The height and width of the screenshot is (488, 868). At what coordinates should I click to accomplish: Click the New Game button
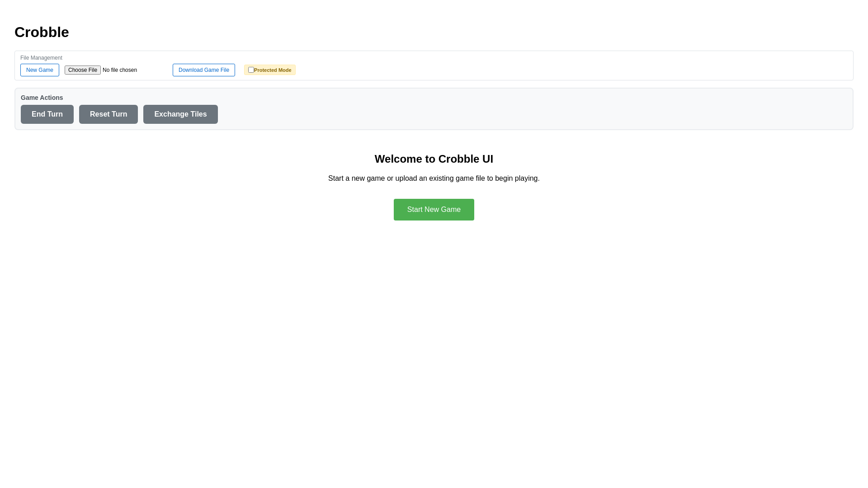coord(40,70)
